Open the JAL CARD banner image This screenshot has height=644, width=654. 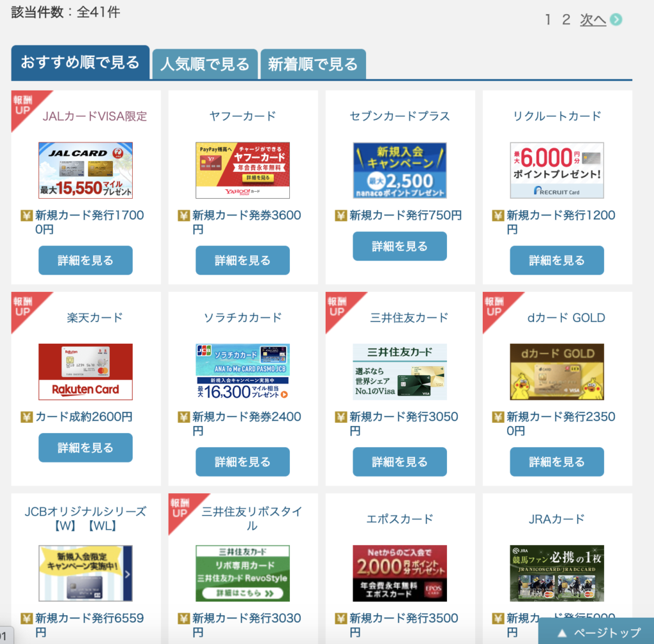coord(86,170)
